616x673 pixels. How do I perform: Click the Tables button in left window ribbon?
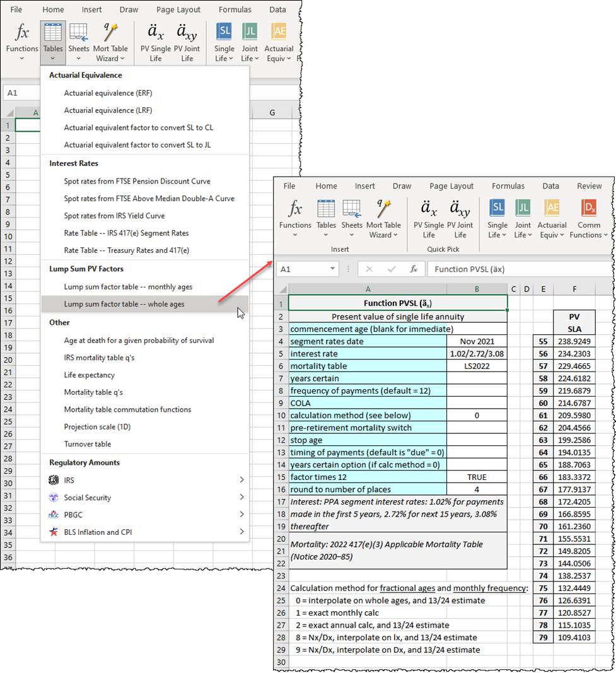53,42
